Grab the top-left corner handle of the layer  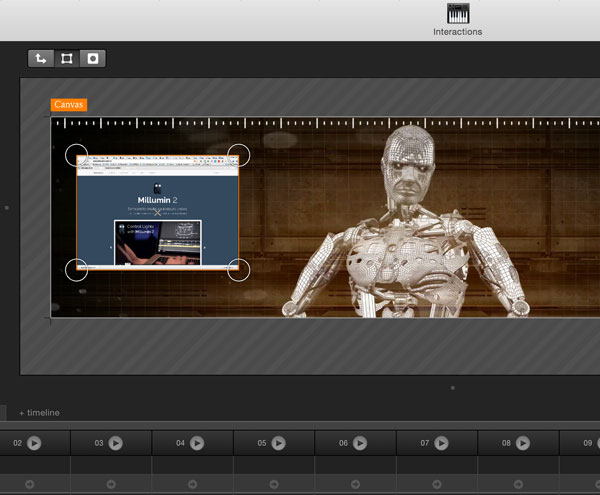(77, 155)
